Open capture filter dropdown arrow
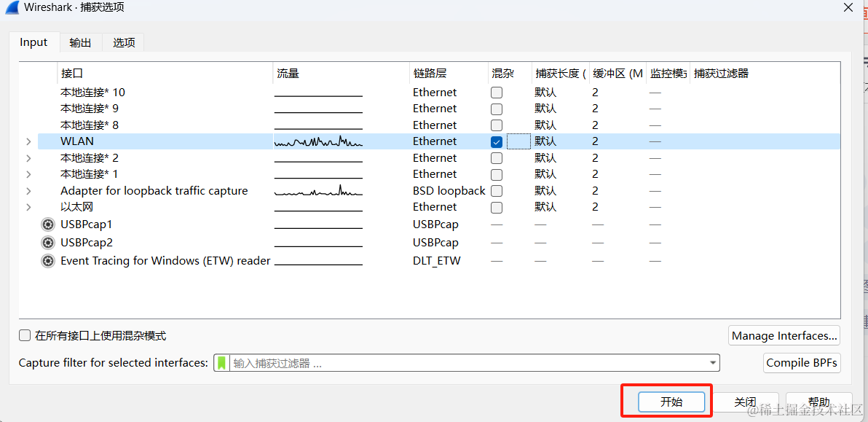 pos(712,363)
